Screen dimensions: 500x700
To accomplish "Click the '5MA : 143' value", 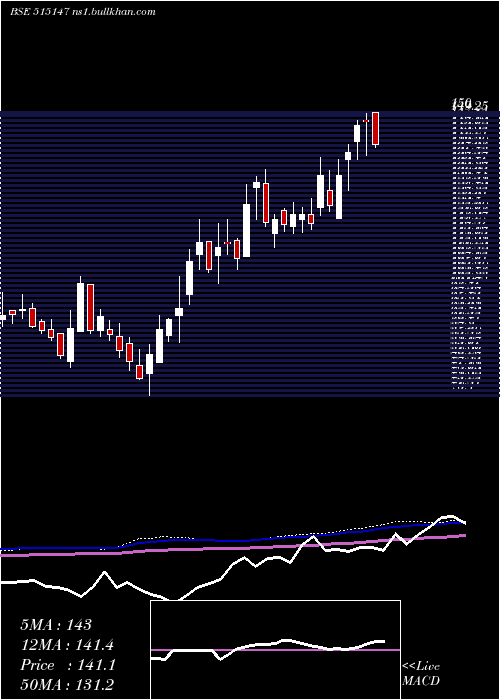I will tap(56, 625).
